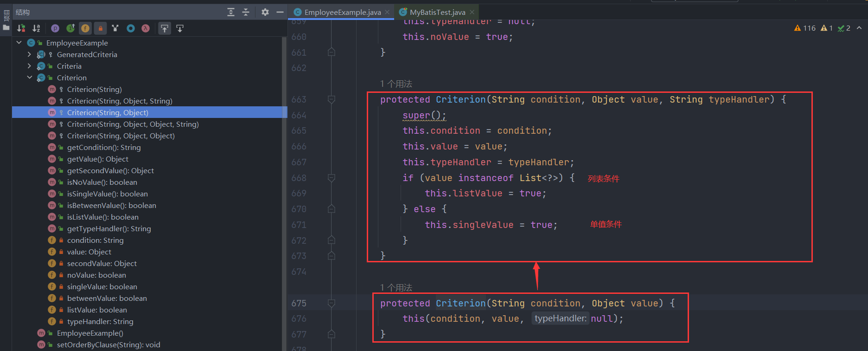Toggle Show Non-Public members lock filter
Screen dimensions: 868x351
100,28
